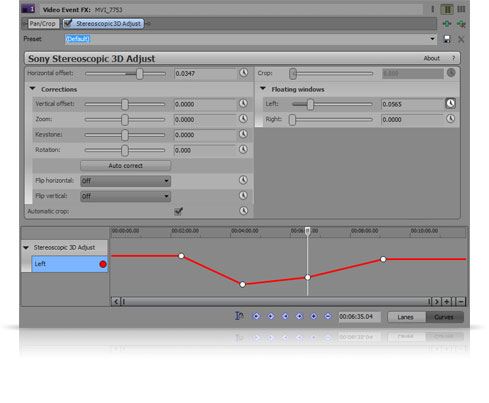The image size is (489, 403).
Task: Click the Horizontal offset value field 0.0347
Action: (x=205, y=74)
